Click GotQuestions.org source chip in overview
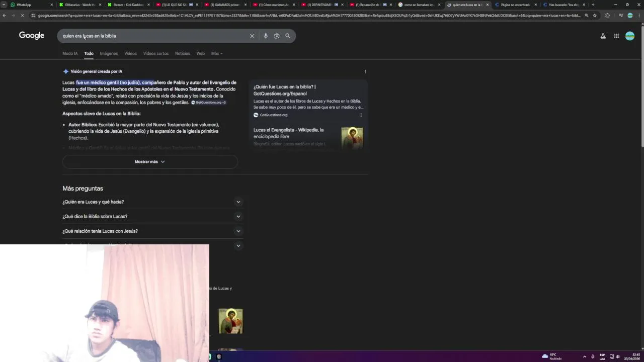Image resolution: width=644 pixels, height=362 pixels. click(x=208, y=103)
